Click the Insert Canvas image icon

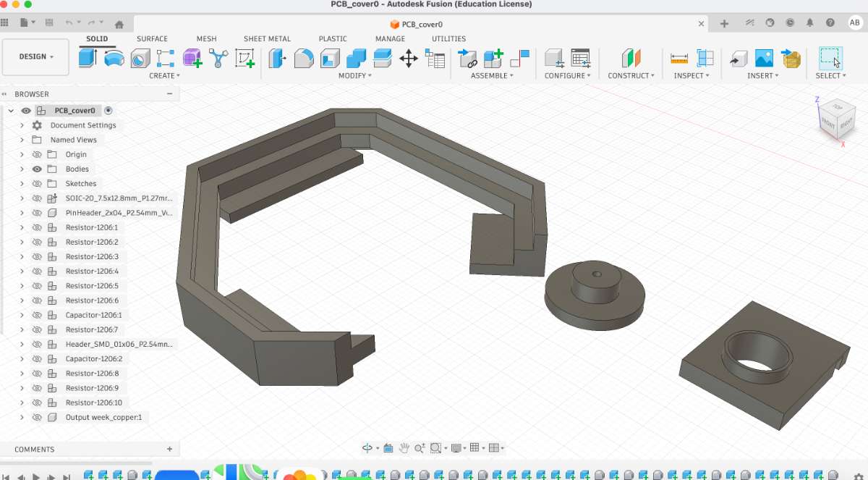pyautogui.click(x=764, y=59)
